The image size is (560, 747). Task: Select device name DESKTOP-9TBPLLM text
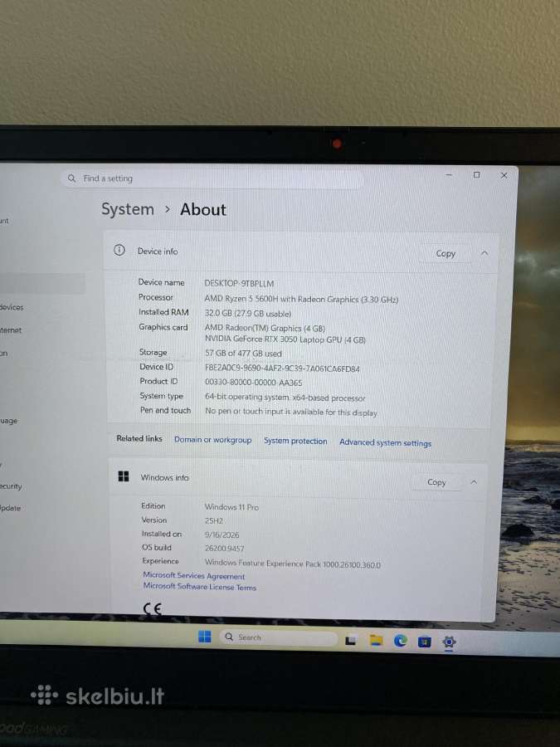(x=239, y=284)
